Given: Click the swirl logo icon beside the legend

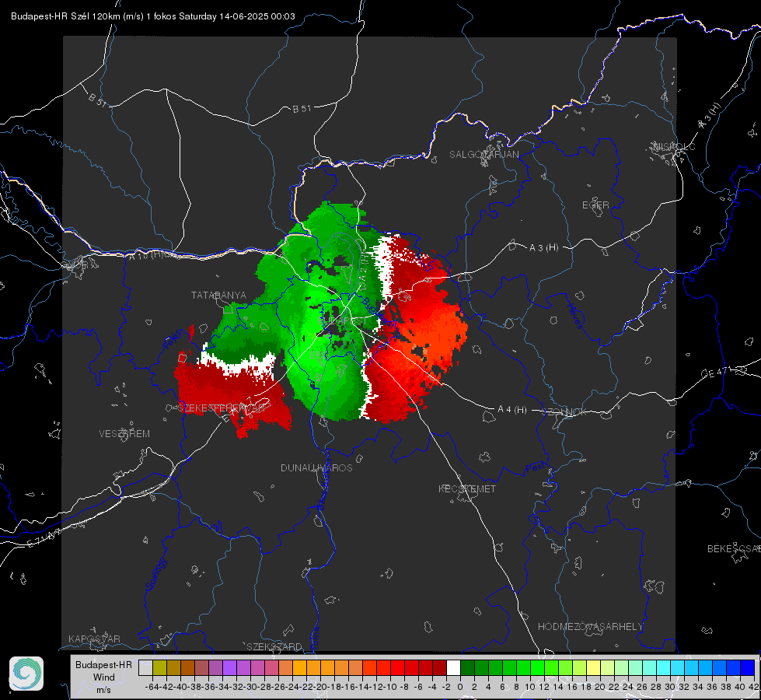Looking at the screenshot, I should click(26, 674).
